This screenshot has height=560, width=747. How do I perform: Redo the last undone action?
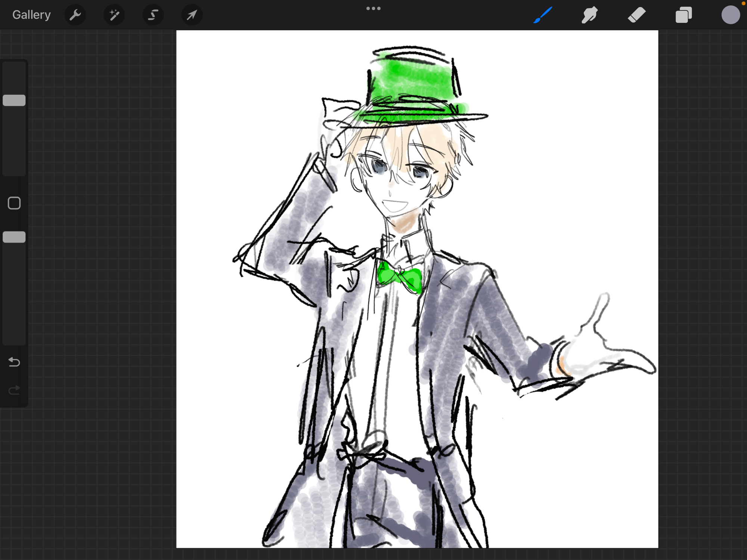[x=14, y=390]
